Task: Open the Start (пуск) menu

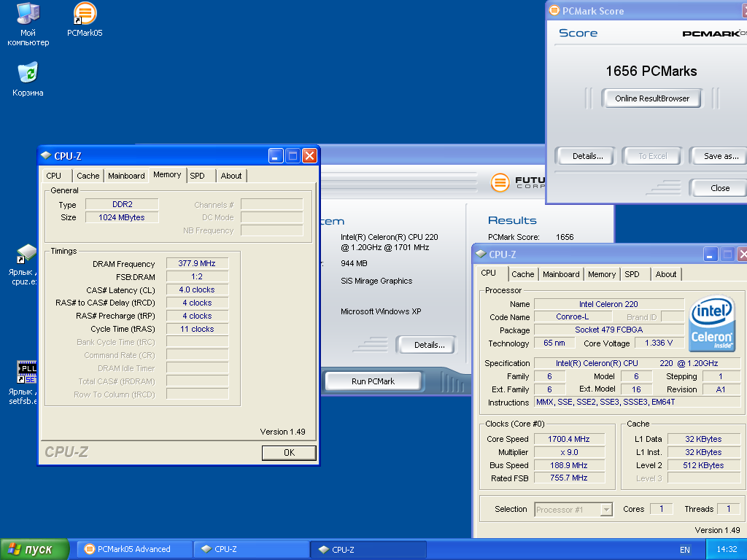Action: (x=34, y=550)
